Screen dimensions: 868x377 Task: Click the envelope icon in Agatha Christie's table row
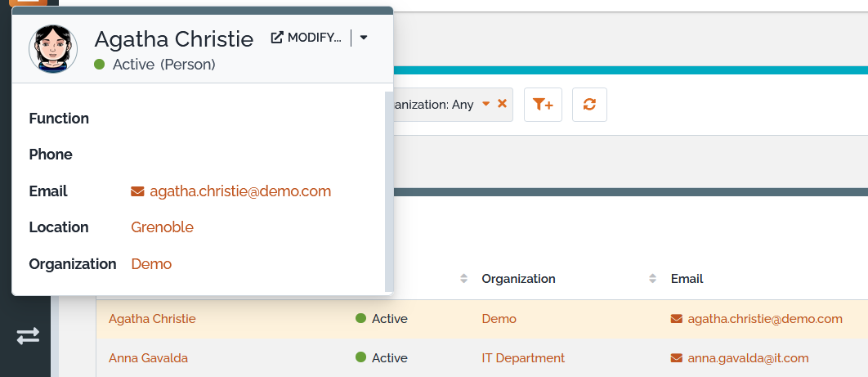(x=676, y=319)
